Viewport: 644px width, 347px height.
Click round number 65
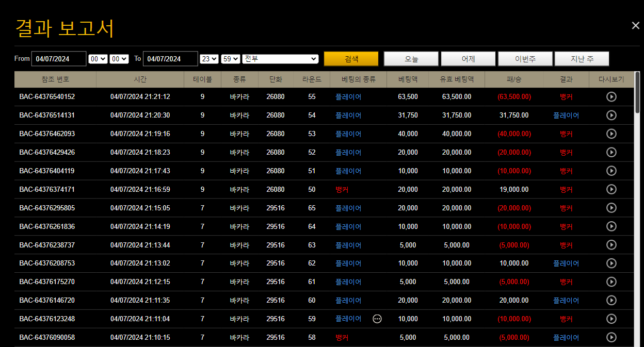pyautogui.click(x=312, y=208)
